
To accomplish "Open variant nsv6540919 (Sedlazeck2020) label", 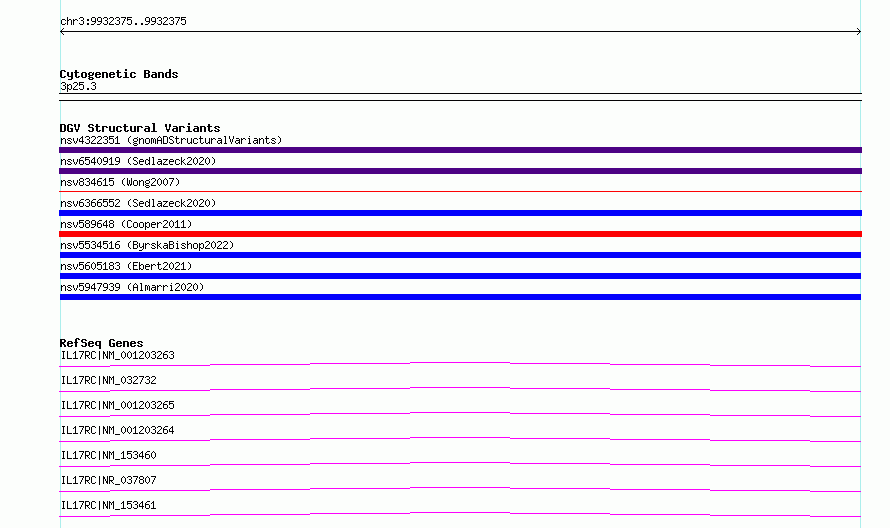I will tap(138, 161).
